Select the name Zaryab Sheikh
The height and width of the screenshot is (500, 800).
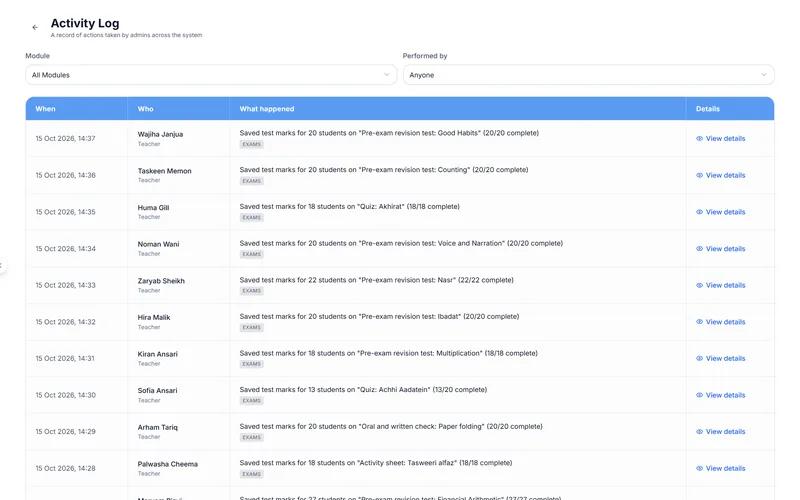pyautogui.click(x=161, y=281)
